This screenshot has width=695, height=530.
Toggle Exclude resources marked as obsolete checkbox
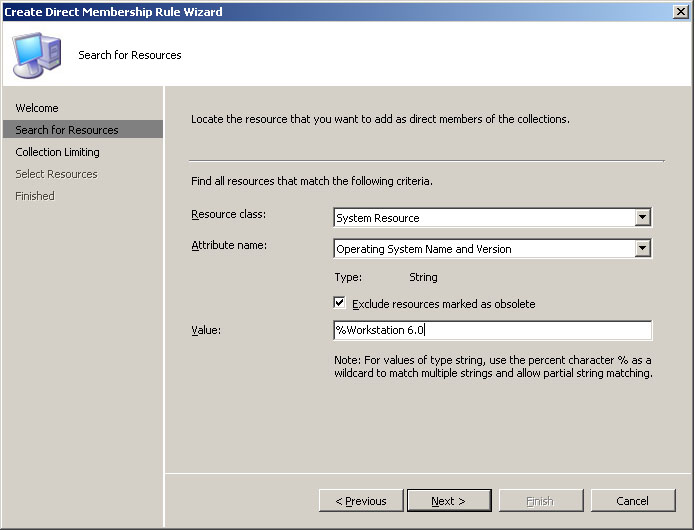tap(339, 303)
